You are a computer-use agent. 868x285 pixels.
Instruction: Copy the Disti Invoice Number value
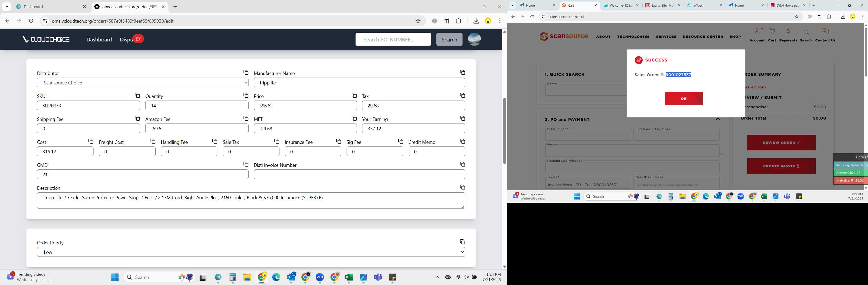[x=462, y=164]
